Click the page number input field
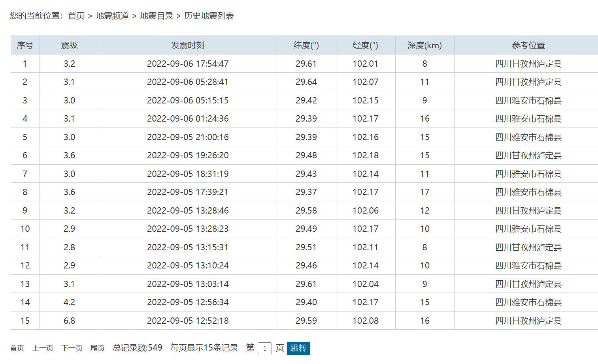598x364 pixels. coord(264,348)
